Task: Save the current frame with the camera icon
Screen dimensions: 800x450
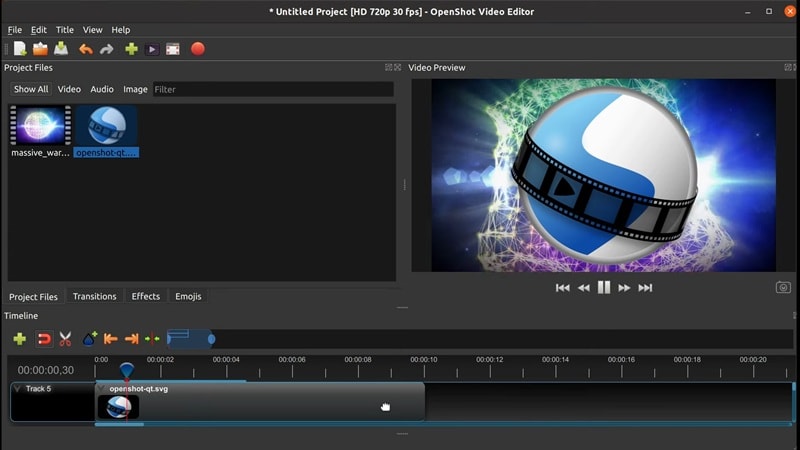Action: [x=783, y=288]
